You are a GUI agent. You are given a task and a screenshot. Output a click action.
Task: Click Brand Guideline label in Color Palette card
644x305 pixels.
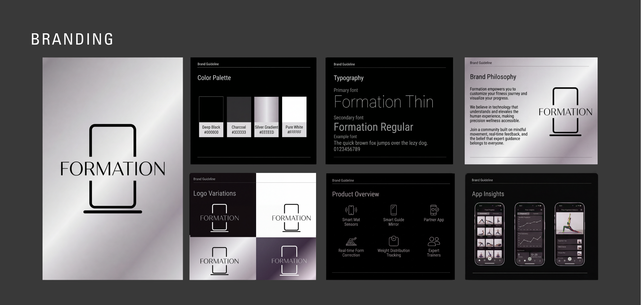click(x=208, y=64)
